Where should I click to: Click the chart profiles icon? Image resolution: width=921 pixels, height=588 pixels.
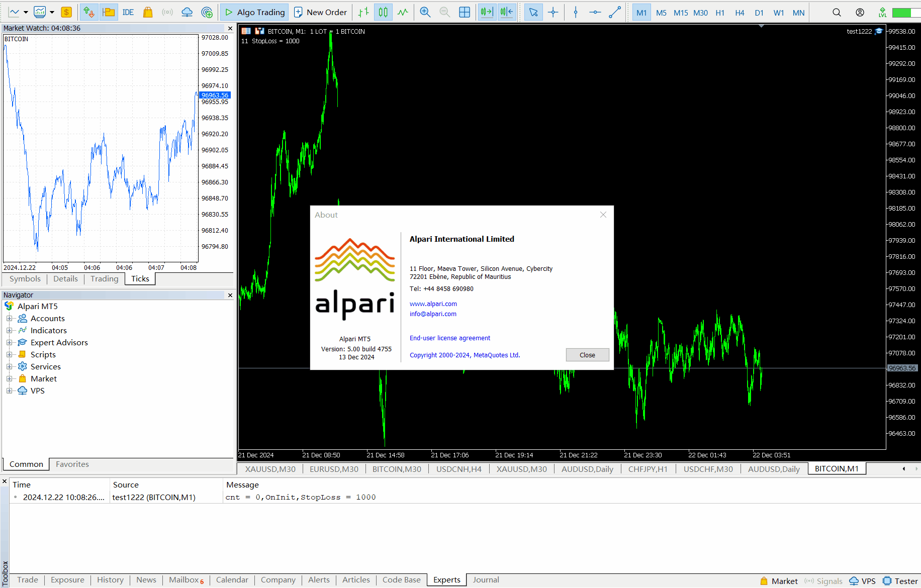[40, 12]
